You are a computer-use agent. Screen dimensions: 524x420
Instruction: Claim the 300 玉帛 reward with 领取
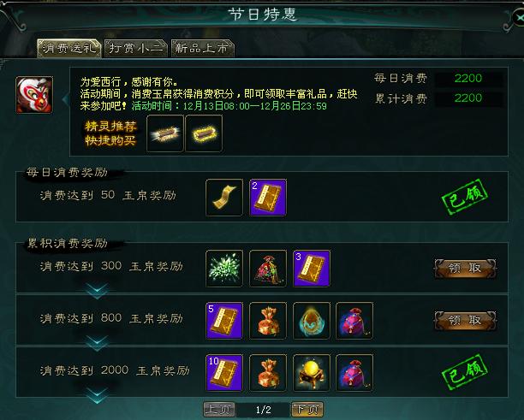coord(465,268)
